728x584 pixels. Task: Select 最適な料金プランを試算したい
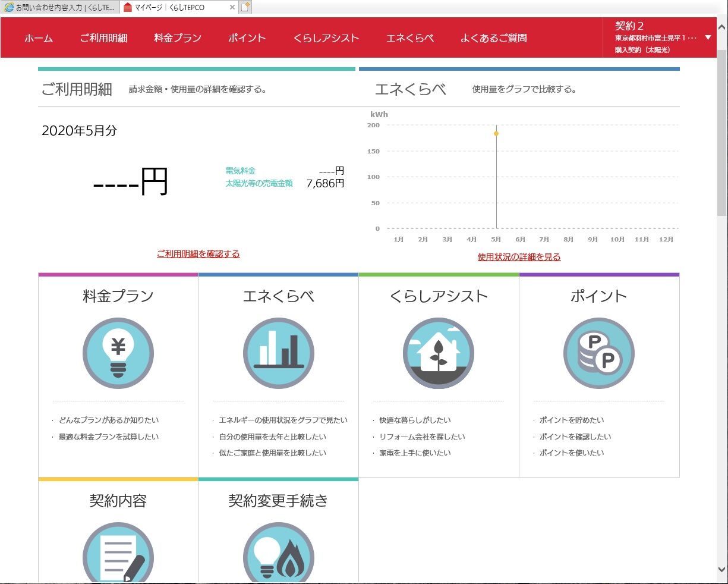[x=109, y=437]
